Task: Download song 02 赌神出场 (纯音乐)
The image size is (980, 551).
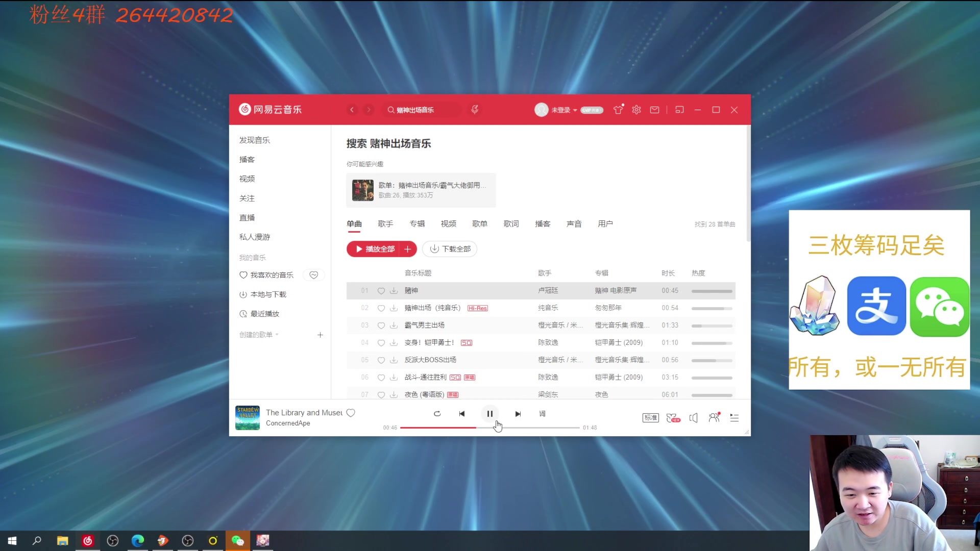Action: pyautogui.click(x=394, y=308)
